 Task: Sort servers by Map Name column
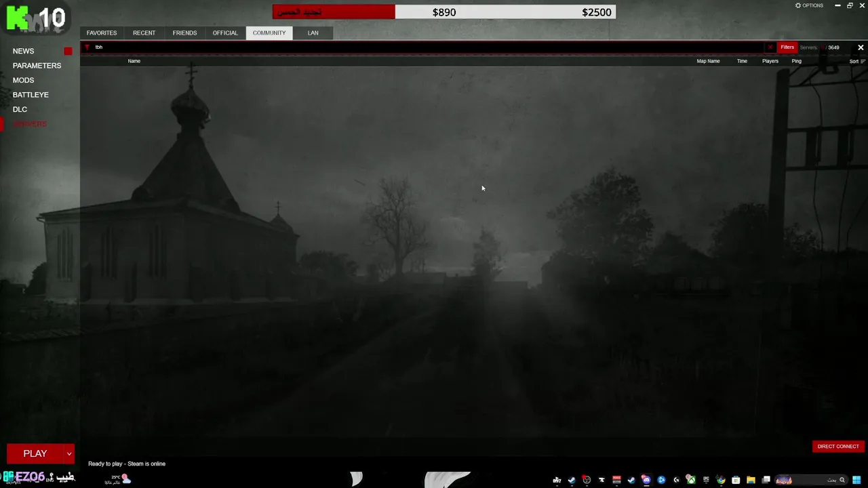click(708, 61)
